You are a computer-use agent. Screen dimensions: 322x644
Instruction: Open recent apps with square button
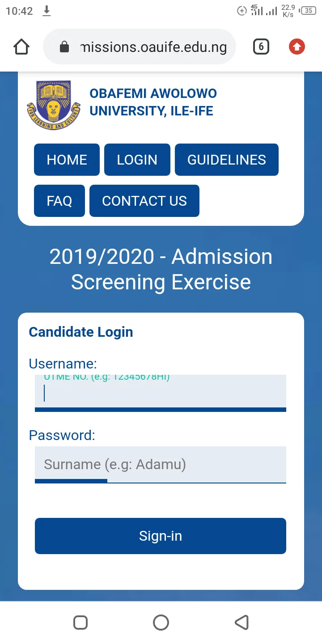click(x=80, y=622)
